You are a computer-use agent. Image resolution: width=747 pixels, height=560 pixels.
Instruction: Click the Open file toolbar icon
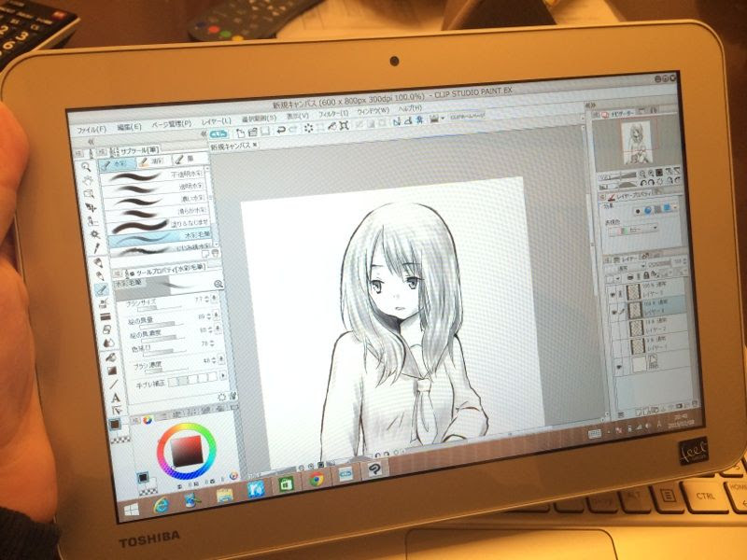252,132
